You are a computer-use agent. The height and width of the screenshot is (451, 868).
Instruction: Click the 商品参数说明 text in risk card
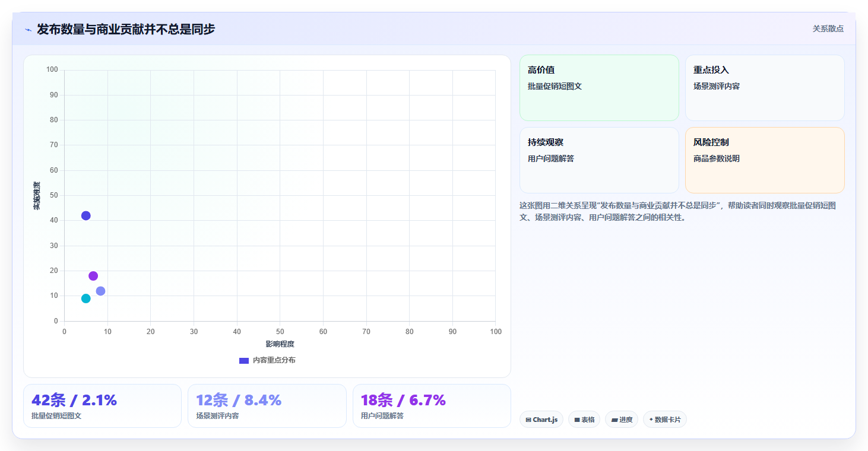tap(717, 158)
